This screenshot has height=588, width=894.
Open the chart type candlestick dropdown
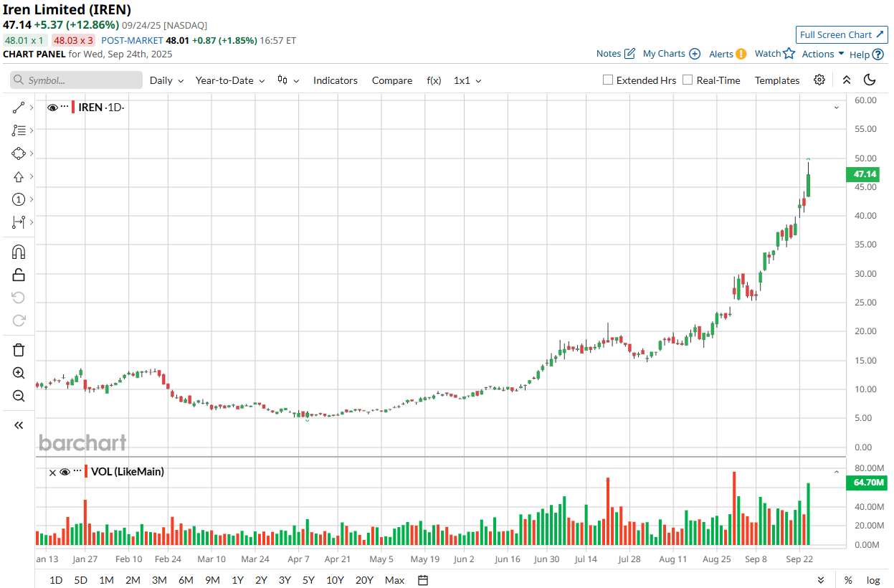coord(288,80)
